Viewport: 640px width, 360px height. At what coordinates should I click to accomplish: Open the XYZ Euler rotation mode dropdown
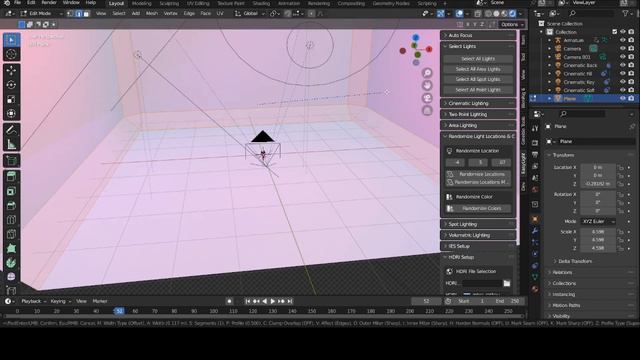tap(598, 221)
